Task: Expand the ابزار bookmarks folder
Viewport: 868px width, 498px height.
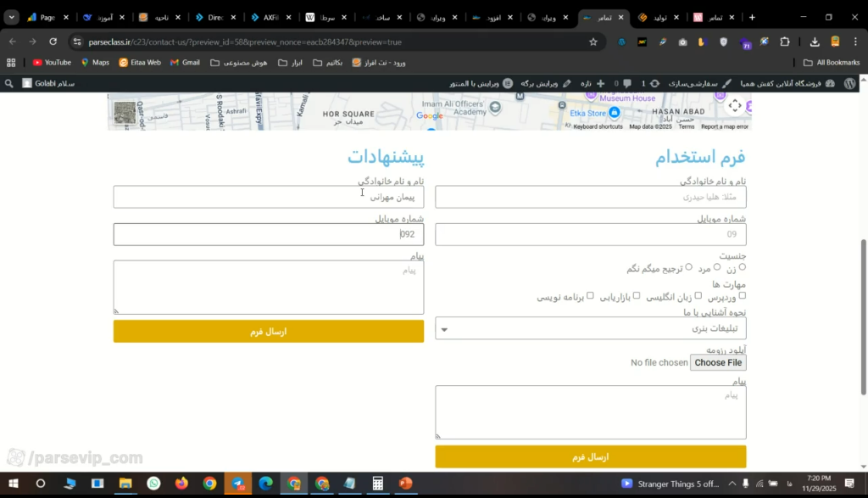Action: point(290,63)
